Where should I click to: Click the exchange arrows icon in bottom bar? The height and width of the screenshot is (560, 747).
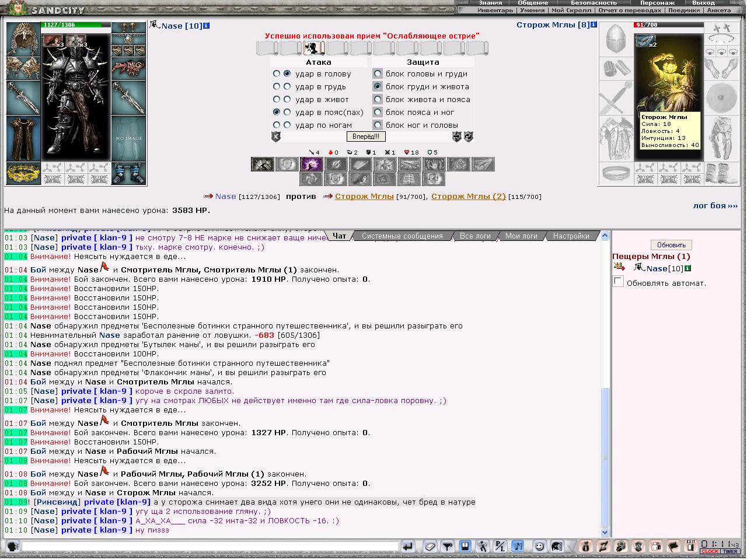click(x=603, y=547)
